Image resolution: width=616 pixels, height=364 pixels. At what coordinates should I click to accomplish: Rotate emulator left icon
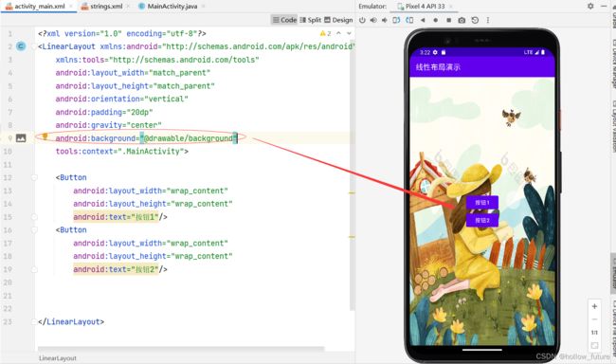click(x=396, y=20)
